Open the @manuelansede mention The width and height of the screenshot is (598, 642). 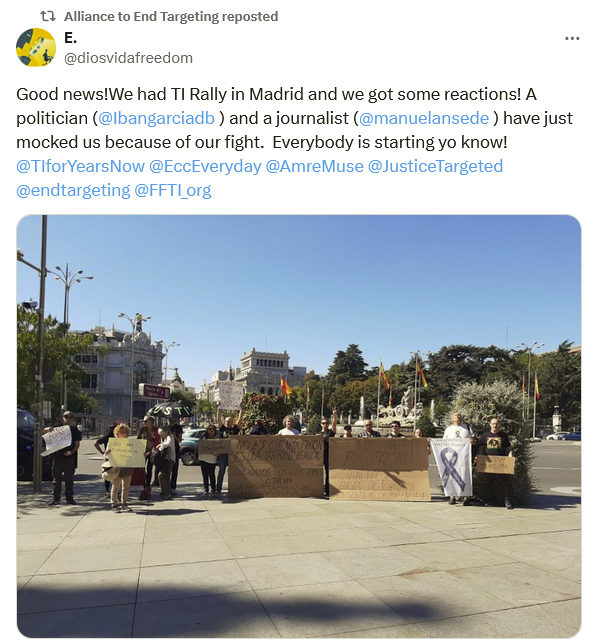point(424,118)
